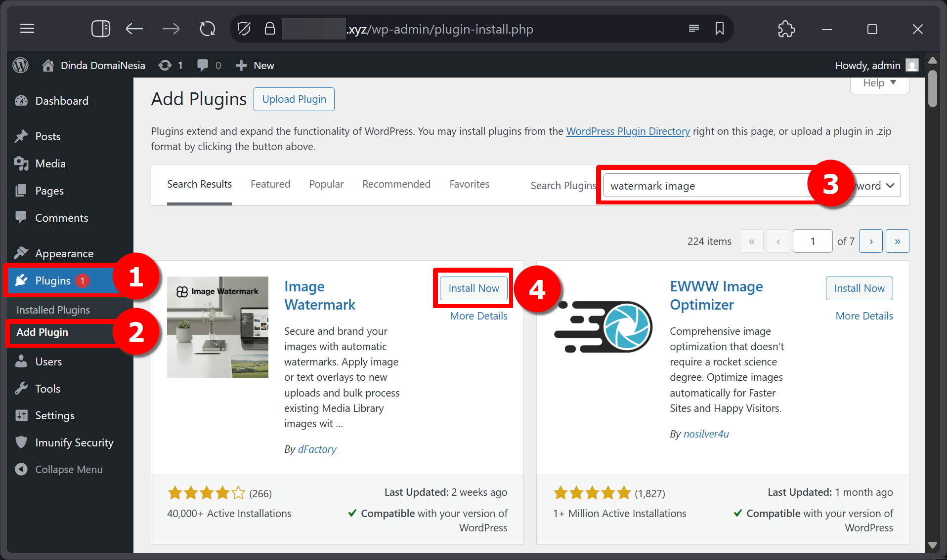This screenshot has width=947, height=560.
Task: Install the Image Watermark plugin
Action: click(473, 288)
